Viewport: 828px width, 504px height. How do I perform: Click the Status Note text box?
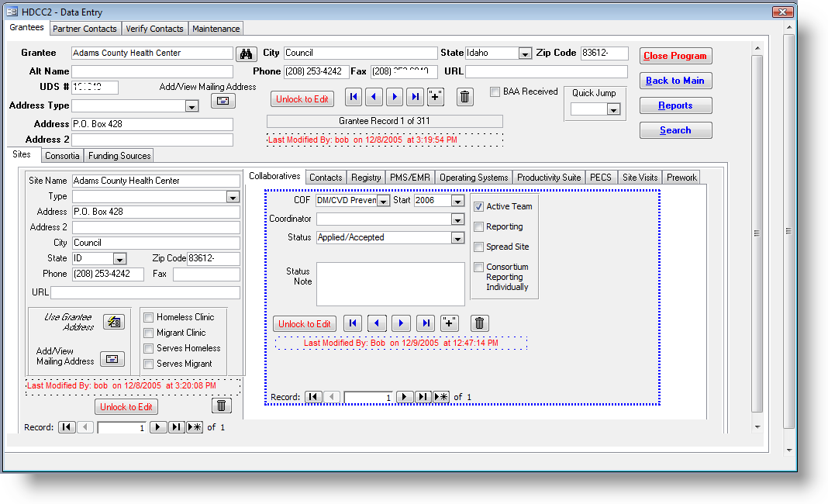[x=390, y=284]
